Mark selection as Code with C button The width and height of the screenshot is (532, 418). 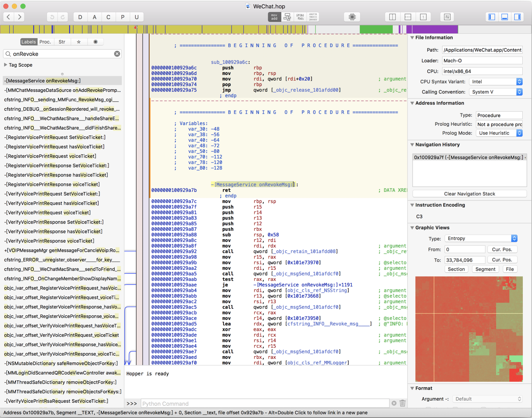click(108, 17)
